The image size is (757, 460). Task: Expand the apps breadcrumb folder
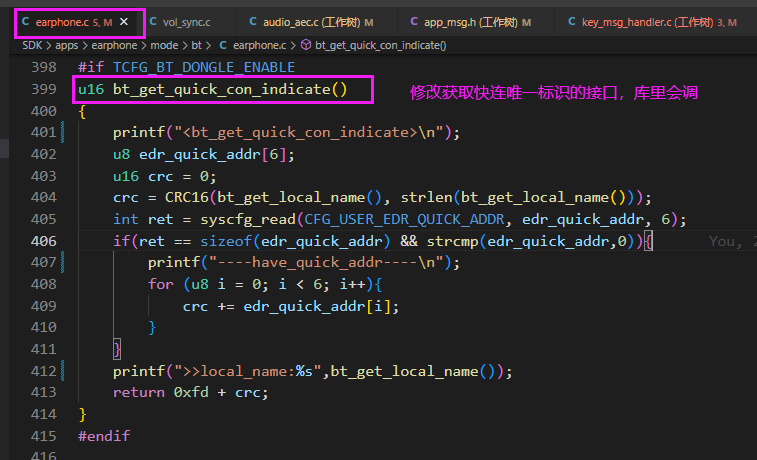pyautogui.click(x=67, y=45)
